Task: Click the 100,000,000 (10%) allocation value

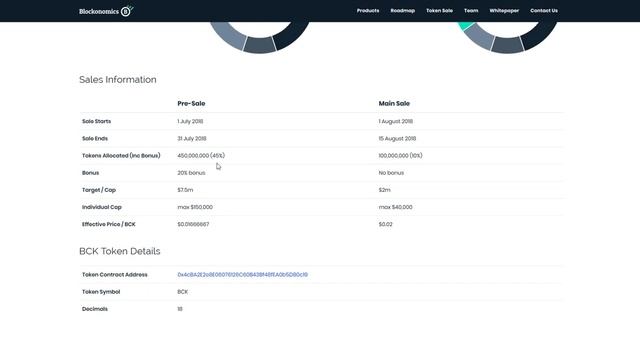Action: pos(400,156)
